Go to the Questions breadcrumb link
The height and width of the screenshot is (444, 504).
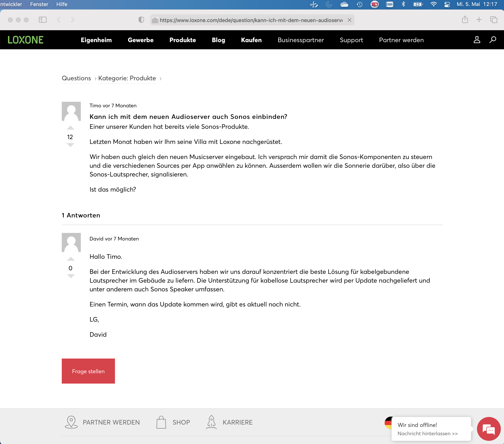tap(76, 78)
